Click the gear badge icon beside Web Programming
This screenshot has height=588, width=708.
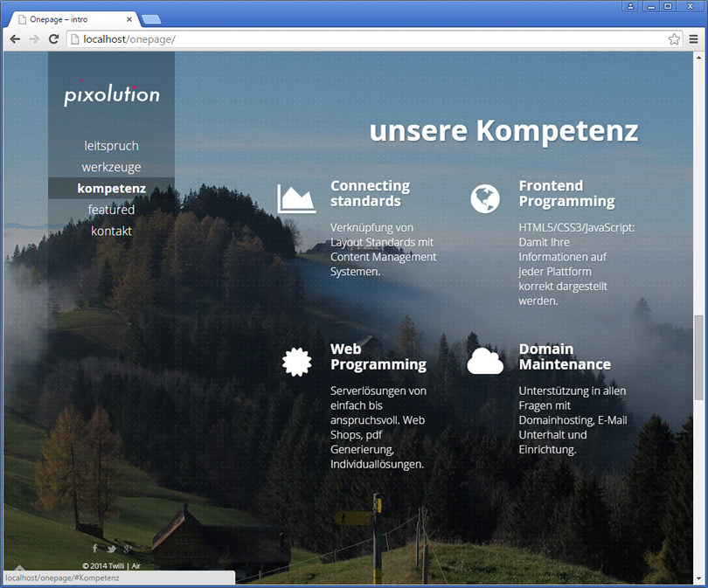point(297,362)
